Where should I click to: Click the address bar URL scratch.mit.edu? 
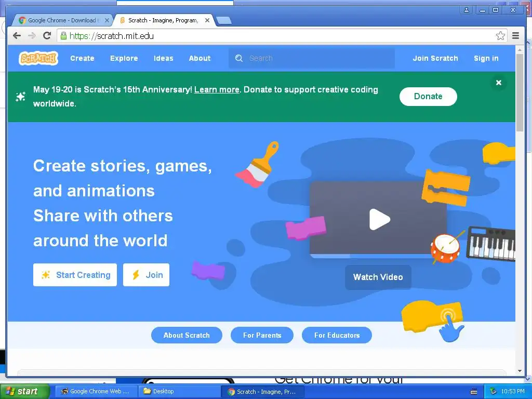pyautogui.click(x=111, y=36)
